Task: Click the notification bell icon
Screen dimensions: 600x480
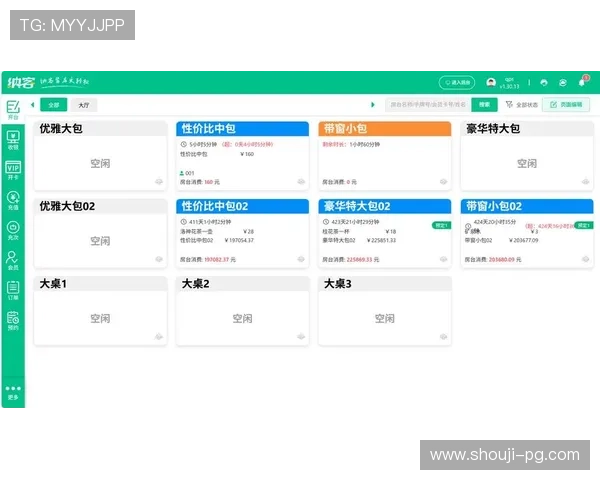Action: pos(582,82)
